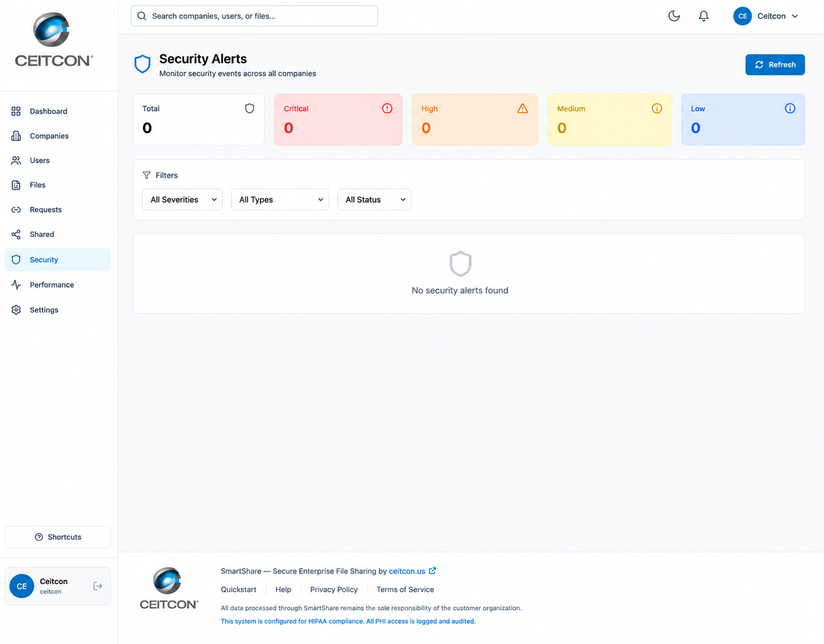The image size is (824, 644).
Task: Click the Users people icon
Action: pyautogui.click(x=16, y=160)
